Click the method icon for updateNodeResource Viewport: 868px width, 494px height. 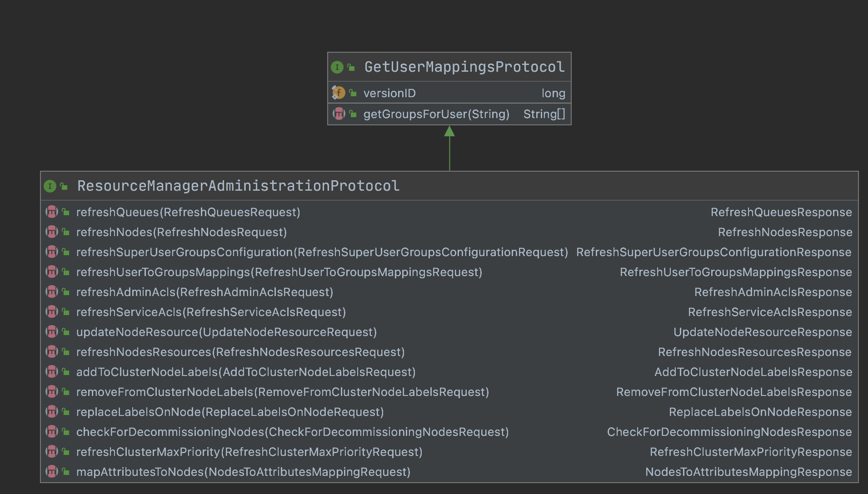pos(52,331)
